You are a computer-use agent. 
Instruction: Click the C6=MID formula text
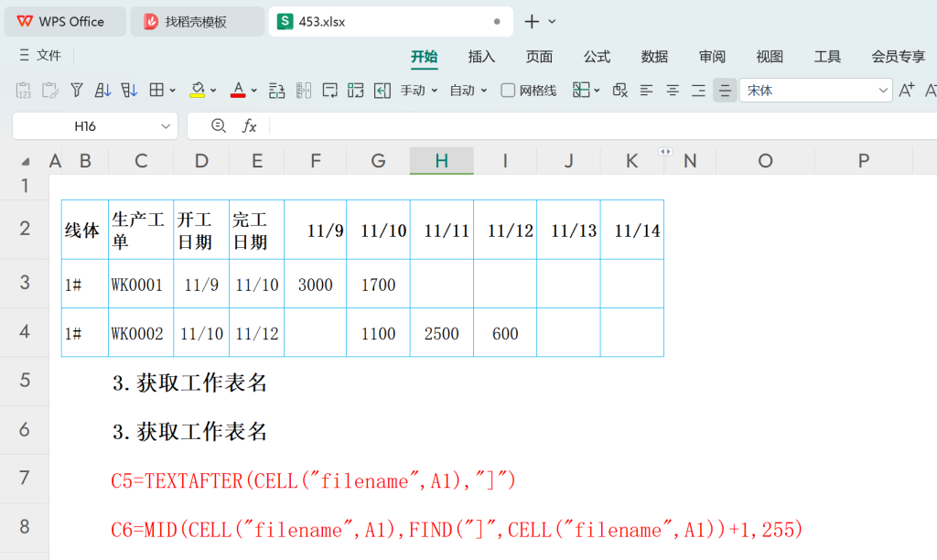coord(457,530)
